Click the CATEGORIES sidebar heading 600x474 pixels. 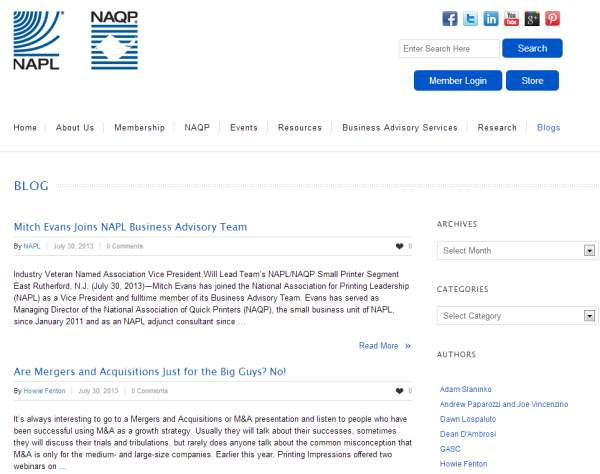(463, 289)
